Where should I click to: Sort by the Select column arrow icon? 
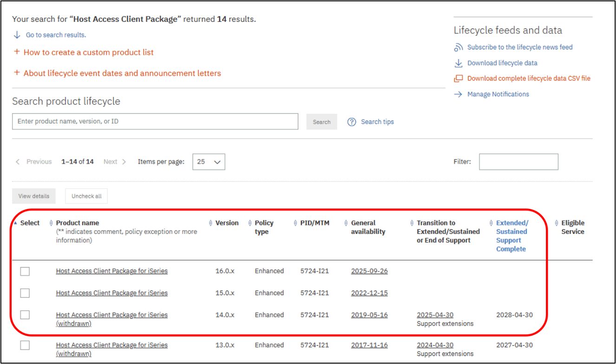tap(15, 223)
